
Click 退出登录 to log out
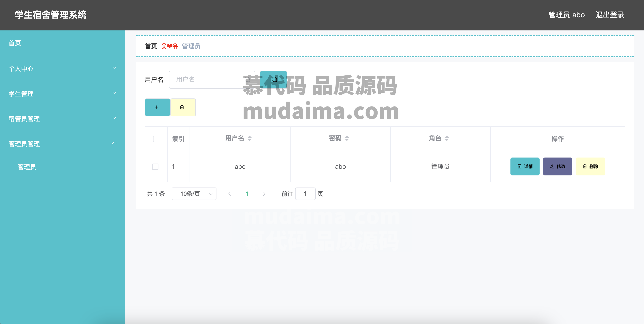pyautogui.click(x=610, y=15)
